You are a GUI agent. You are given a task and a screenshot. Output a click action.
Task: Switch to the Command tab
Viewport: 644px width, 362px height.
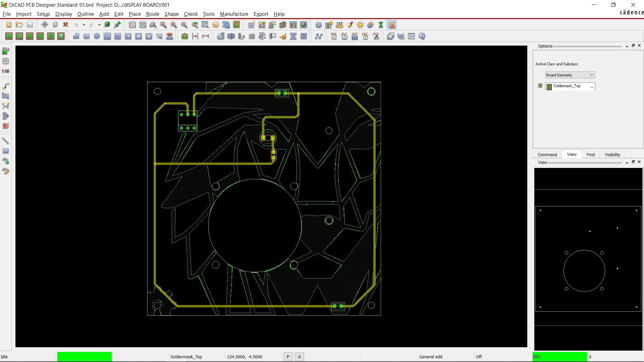coord(547,155)
